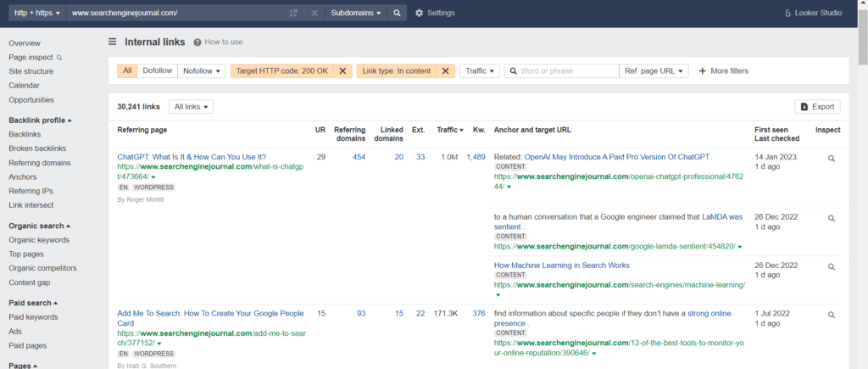Clear the URL field with X icon
Screen dimensions: 868x369
(x=314, y=13)
